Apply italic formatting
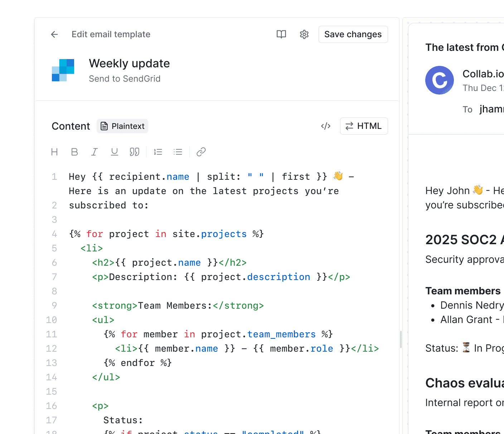This screenshot has height=434, width=504. click(x=94, y=152)
